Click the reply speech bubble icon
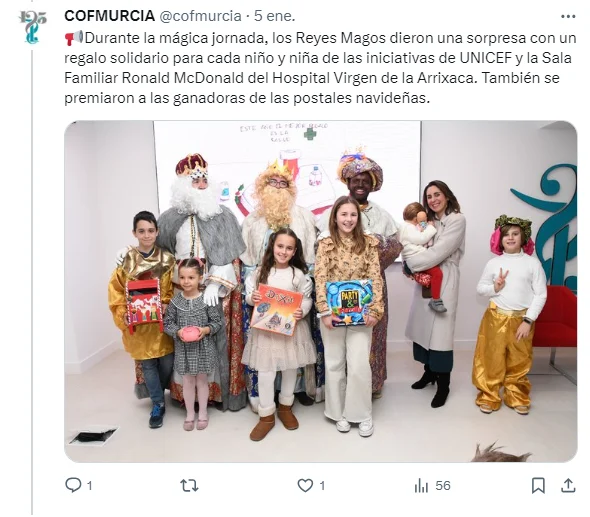Screen dimensions: 590x517 pyautogui.click(x=73, y=485)
